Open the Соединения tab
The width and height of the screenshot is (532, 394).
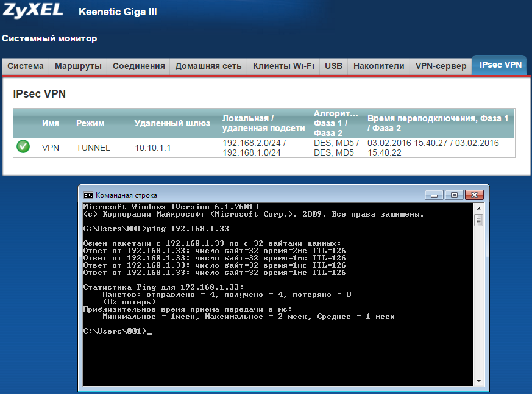(x=139, y=66)
